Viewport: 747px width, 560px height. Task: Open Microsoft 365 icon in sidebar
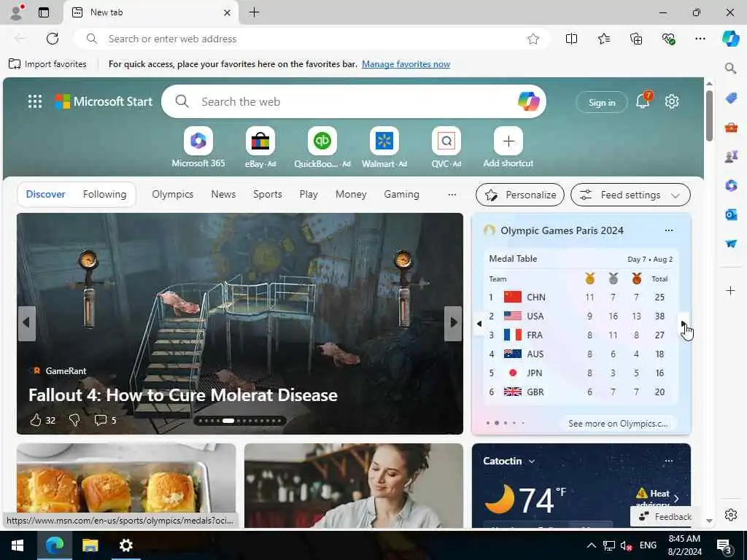pyautogui.click(x=731, y=185)
